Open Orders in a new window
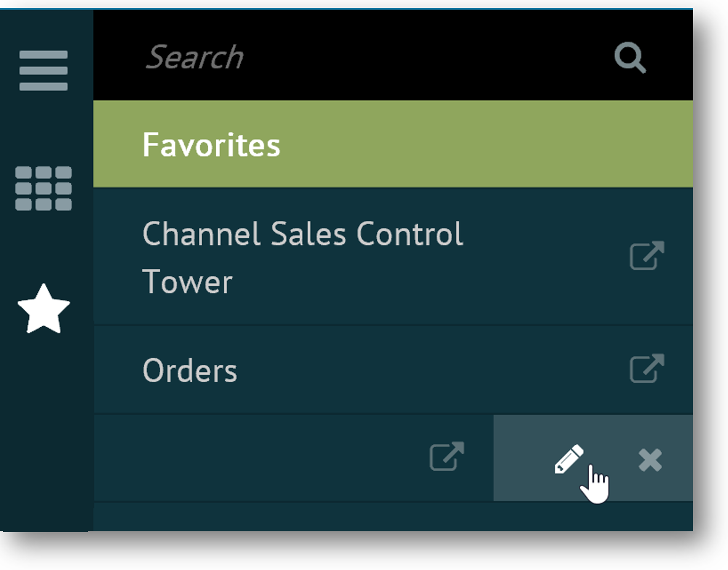 [x=647, y=369]
